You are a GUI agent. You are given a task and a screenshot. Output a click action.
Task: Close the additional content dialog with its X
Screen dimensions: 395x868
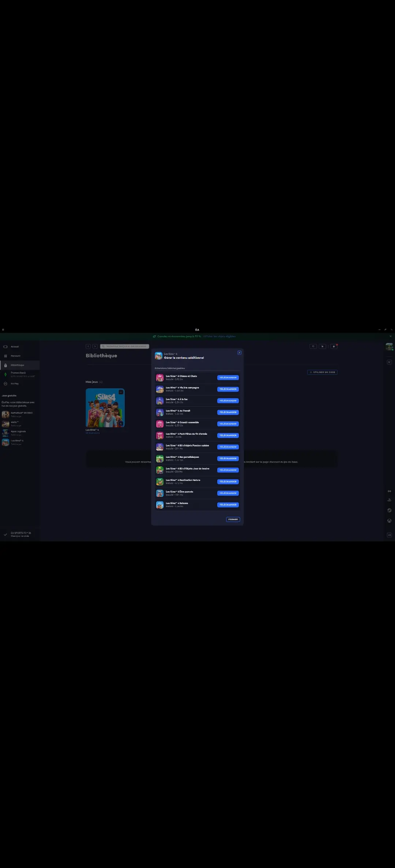tap(240, 353)
